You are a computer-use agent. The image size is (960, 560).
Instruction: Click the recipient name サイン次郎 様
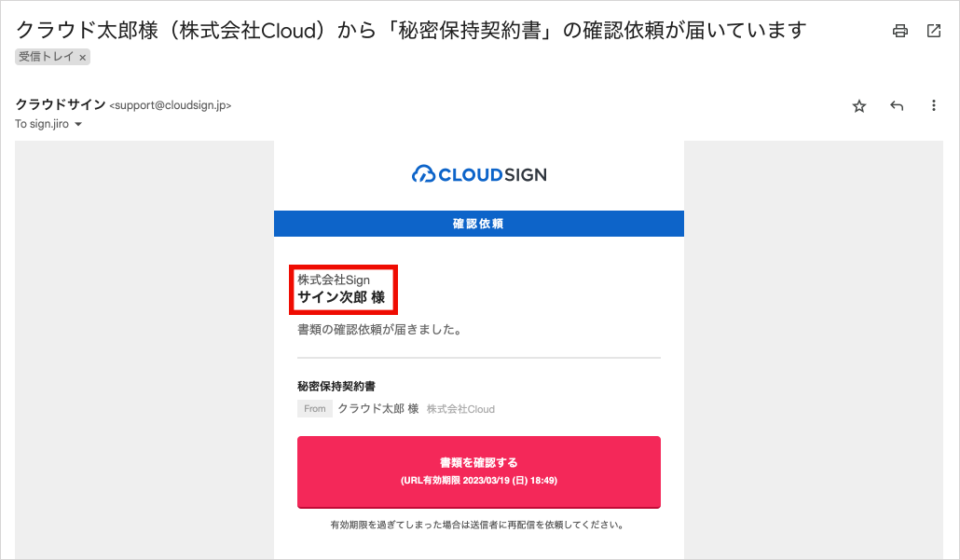(x=340, y=298)
